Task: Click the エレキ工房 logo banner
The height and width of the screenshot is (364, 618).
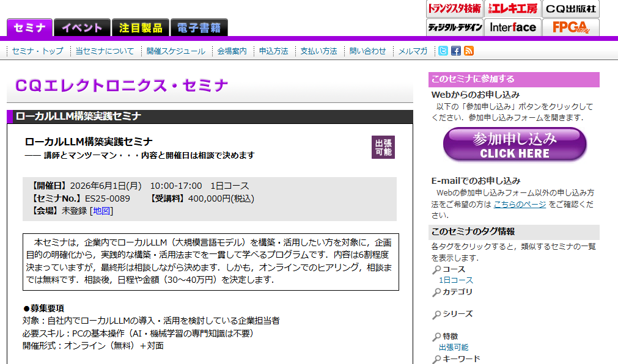Action: point(513,9)
